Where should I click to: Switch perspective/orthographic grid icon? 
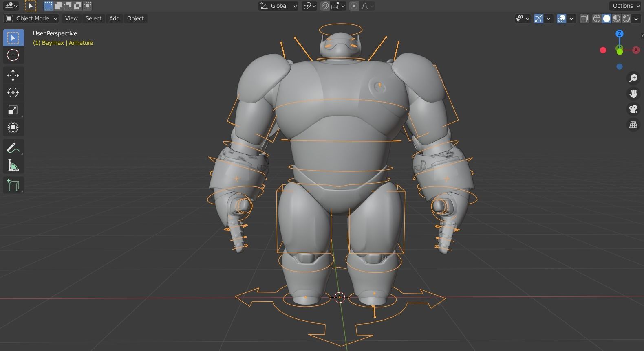tap(633, 125)
